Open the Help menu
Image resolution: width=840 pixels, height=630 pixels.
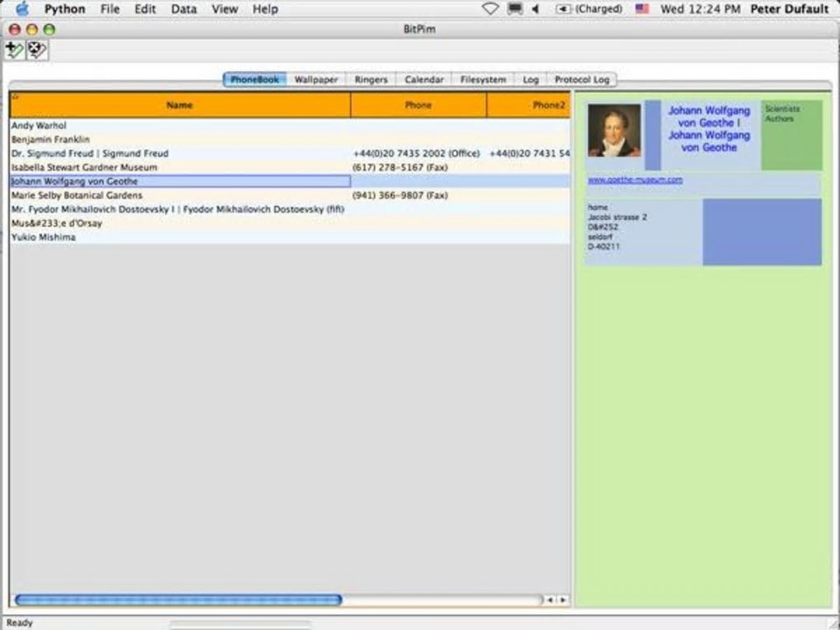265,8
